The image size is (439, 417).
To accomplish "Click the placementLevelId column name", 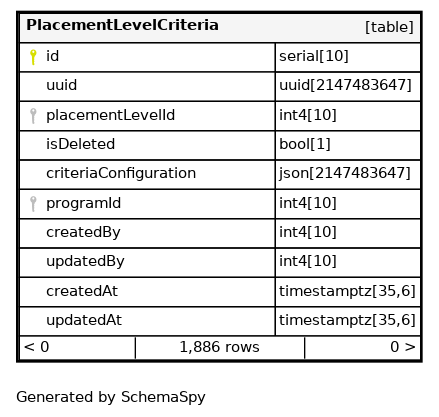I will point(110,115).
